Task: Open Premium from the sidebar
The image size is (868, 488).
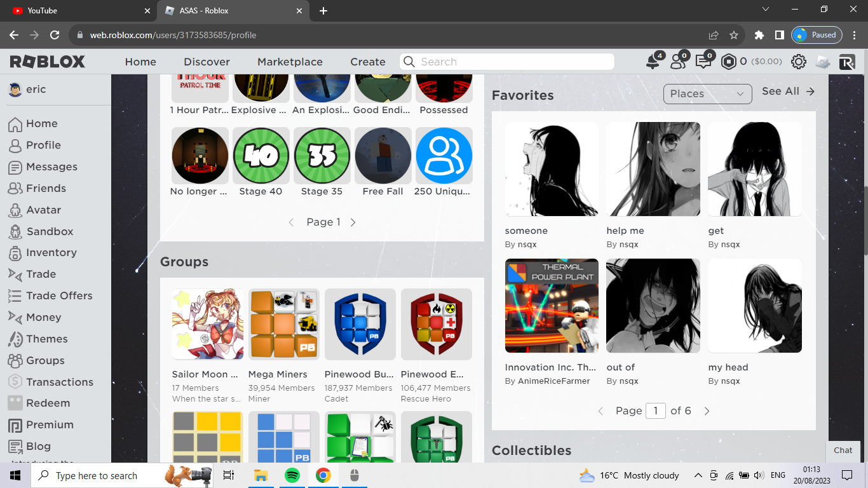Action: point(50,424)
